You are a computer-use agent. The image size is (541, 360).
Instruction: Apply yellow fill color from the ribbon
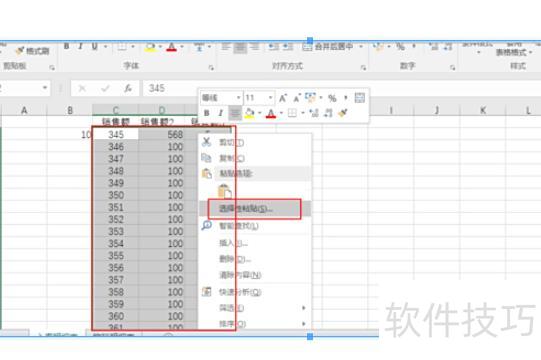point(150,47)
